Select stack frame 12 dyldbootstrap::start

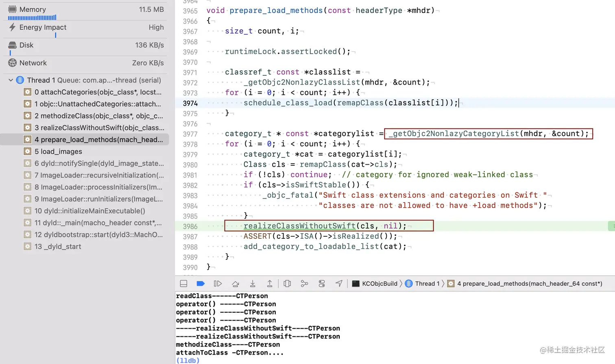(85, 234)
